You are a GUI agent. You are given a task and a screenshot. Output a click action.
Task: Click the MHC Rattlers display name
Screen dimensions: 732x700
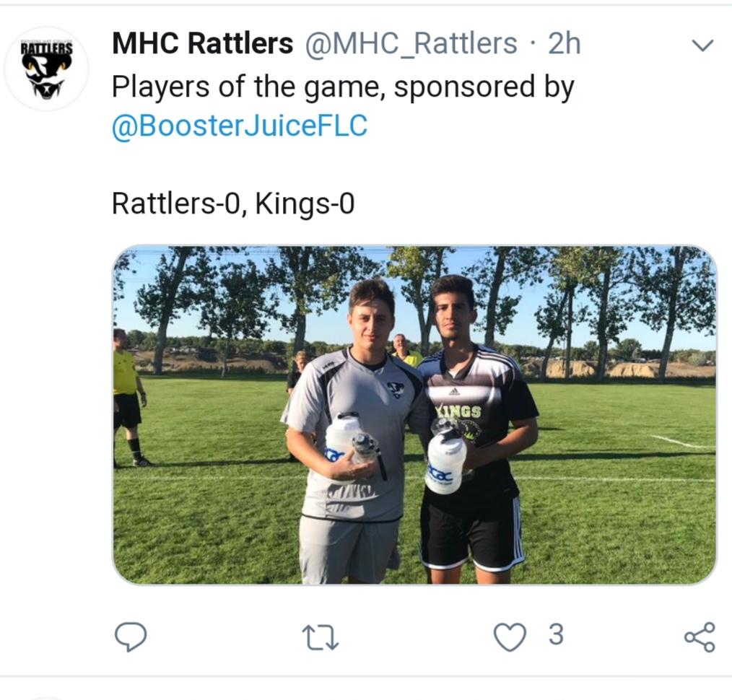point(203,43)
